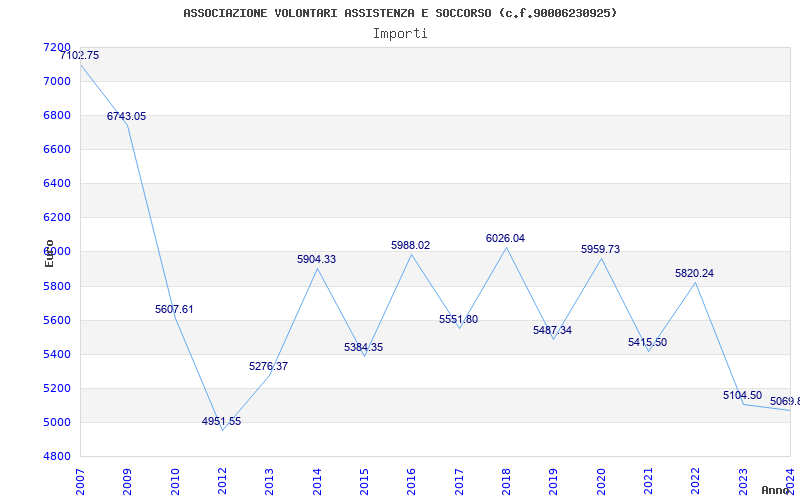800x500 pixels.
Task: Click the 2016 x-axis year label
Action: point(412,481)
